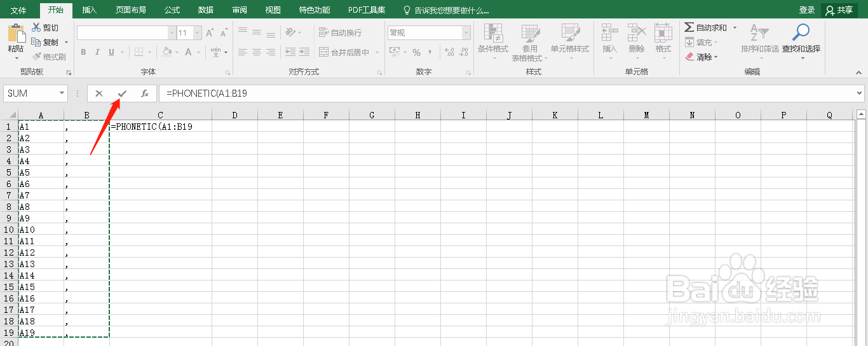Click the text orientation icon
Screen dimensions: 868x346
click(x=290, y=32)
